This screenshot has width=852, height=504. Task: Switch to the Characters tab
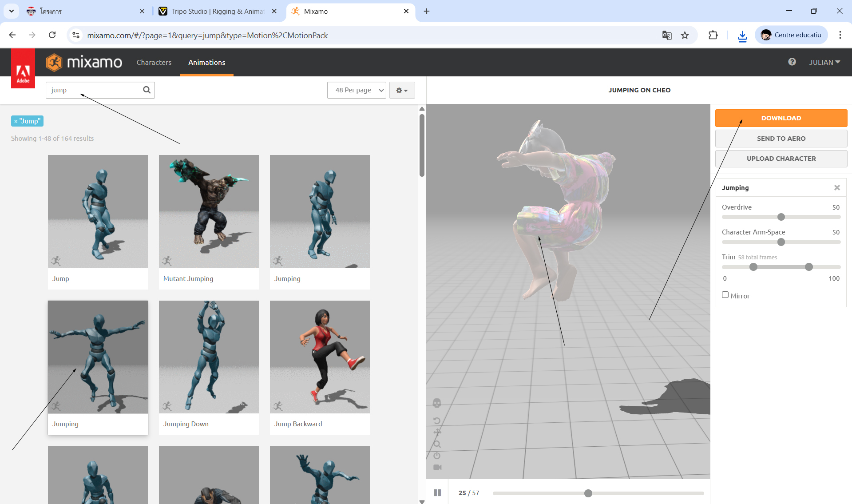(154, 62)
